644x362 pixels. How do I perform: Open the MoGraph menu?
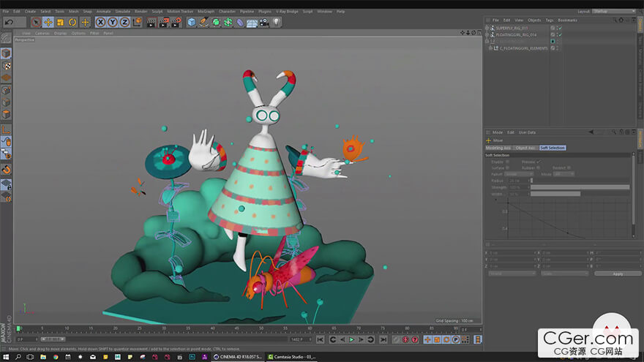(206, 11)
